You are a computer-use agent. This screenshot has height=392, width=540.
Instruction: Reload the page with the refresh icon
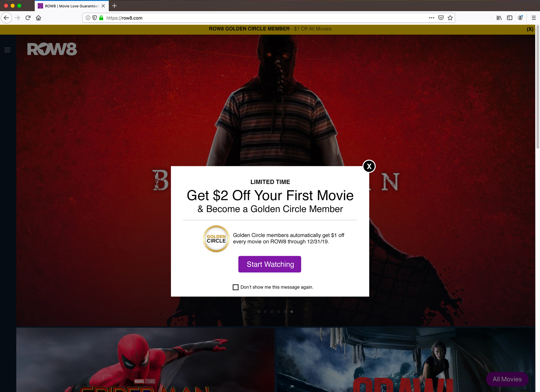click(28, 18)
